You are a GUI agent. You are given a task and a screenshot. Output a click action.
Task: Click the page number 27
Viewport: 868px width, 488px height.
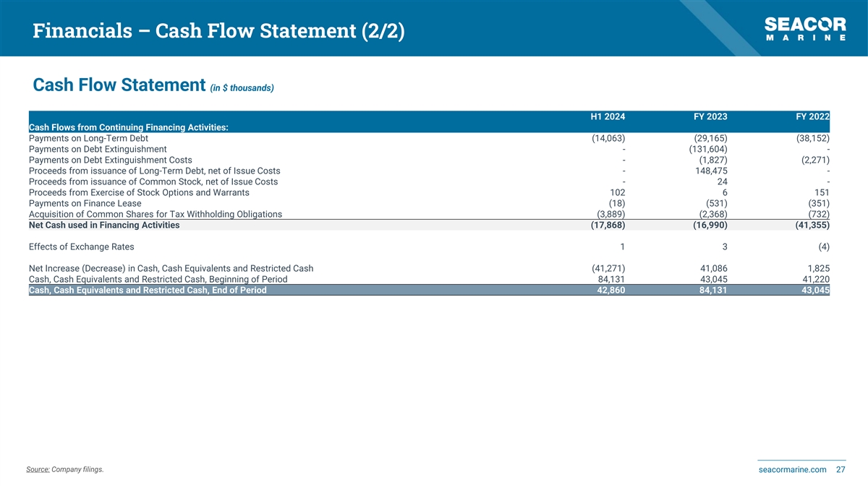[841, 470]
